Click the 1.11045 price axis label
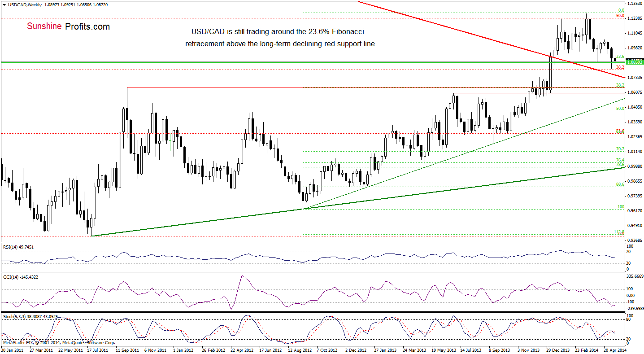 pyautogui.click(x=635, y=33)
